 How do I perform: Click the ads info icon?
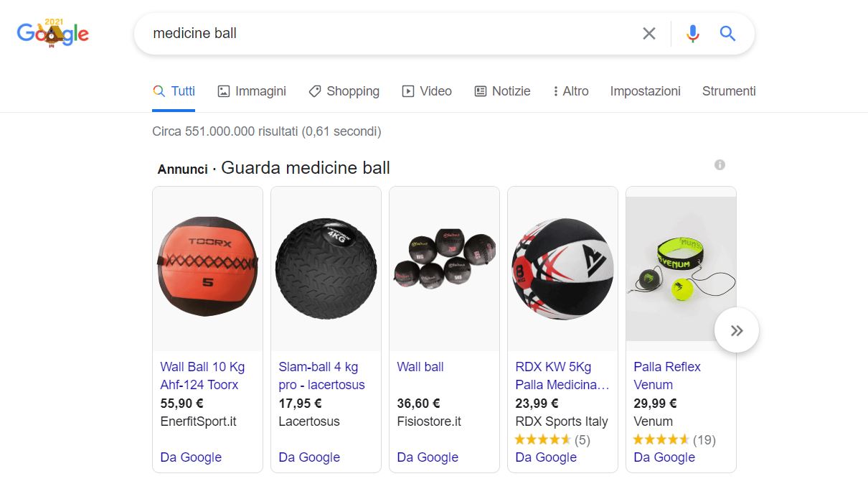[720, 165]
